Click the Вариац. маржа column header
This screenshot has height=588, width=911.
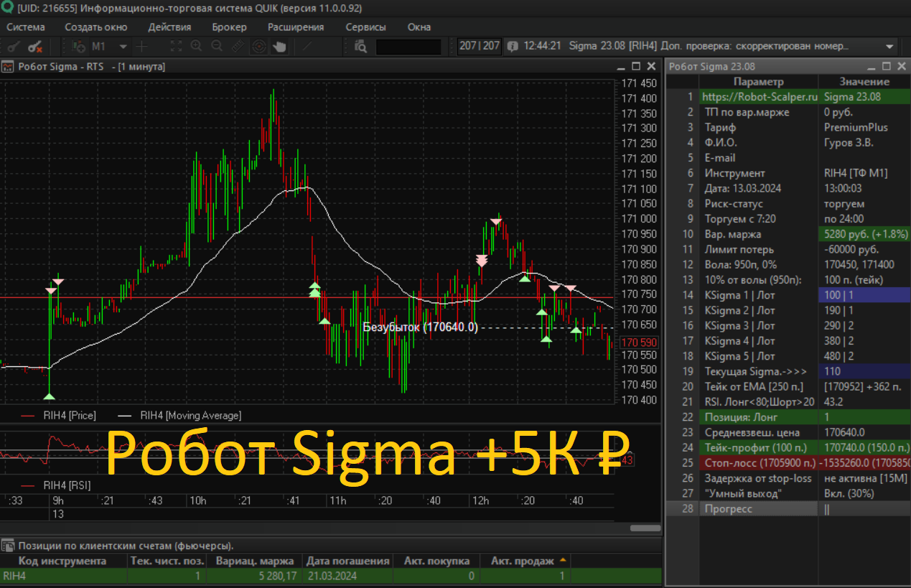coord(255,561)
